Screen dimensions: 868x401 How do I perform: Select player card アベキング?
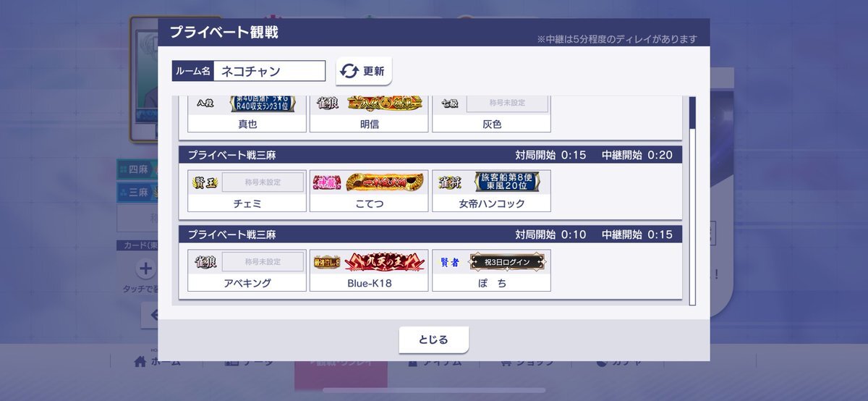(247, 271)
